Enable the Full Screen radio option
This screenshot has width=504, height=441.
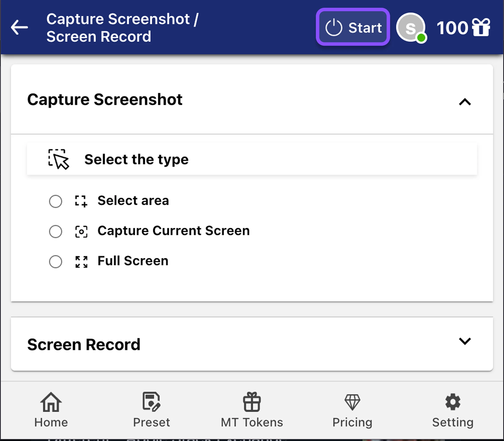[56, 261]
